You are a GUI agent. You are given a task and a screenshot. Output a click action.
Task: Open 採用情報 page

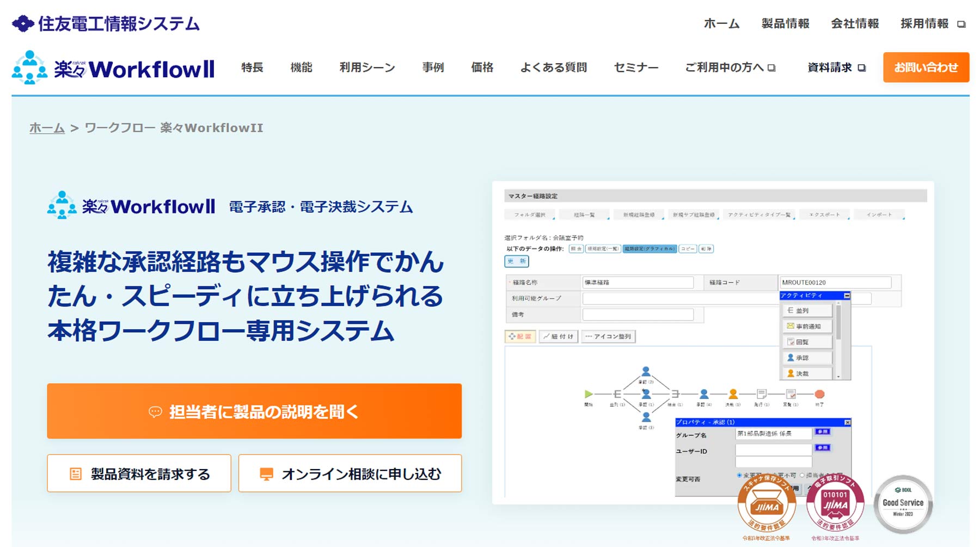924,23
